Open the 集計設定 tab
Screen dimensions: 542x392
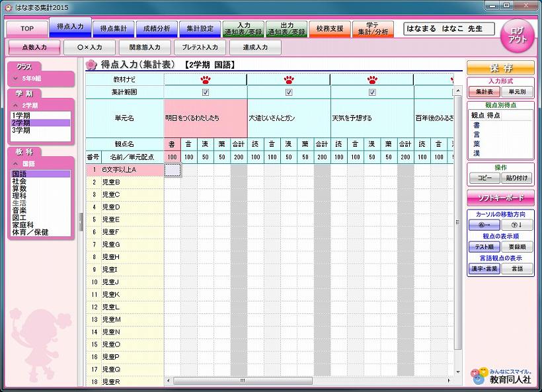(200, 28)
